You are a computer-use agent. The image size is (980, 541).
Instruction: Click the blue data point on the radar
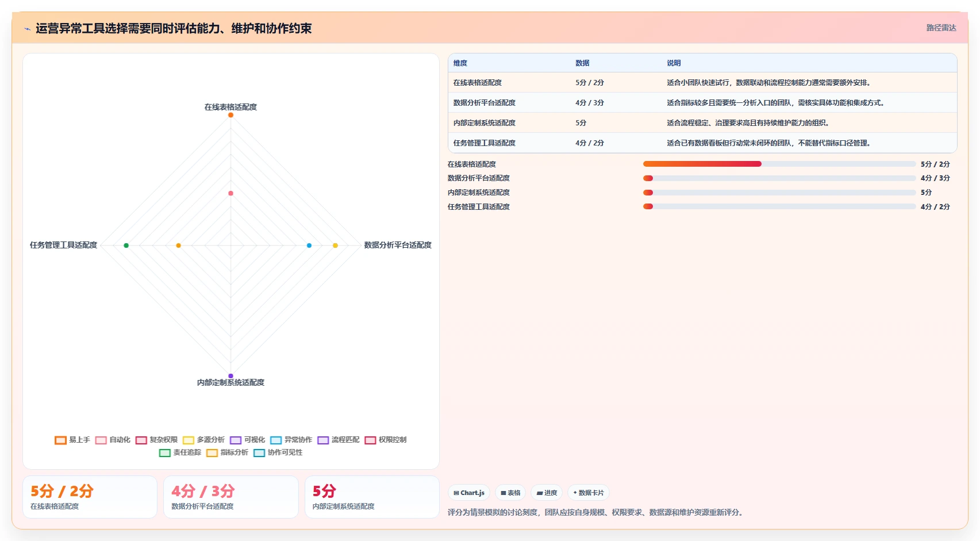coord(309,245)
